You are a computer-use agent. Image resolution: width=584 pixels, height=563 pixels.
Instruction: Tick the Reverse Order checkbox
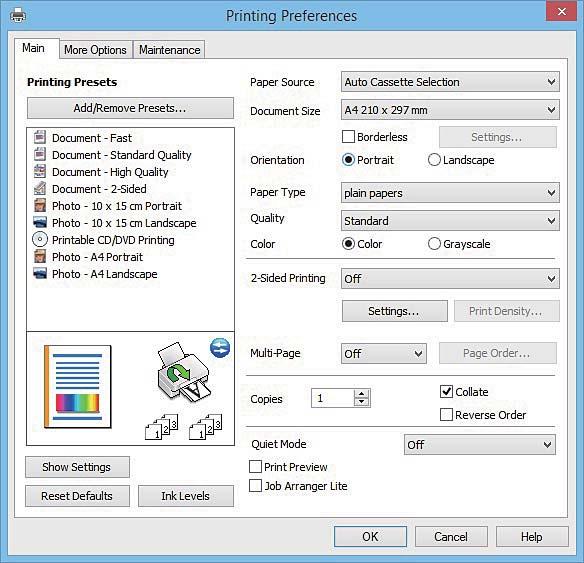click(446, 414)
